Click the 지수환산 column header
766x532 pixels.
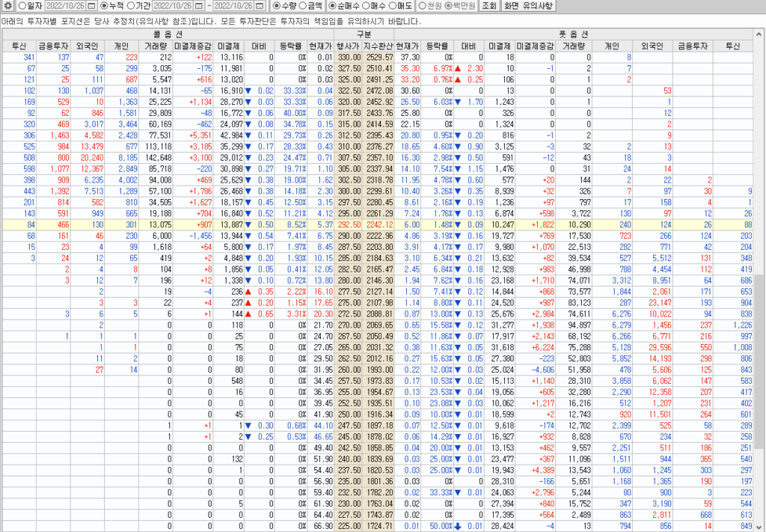tap(379, 46)
